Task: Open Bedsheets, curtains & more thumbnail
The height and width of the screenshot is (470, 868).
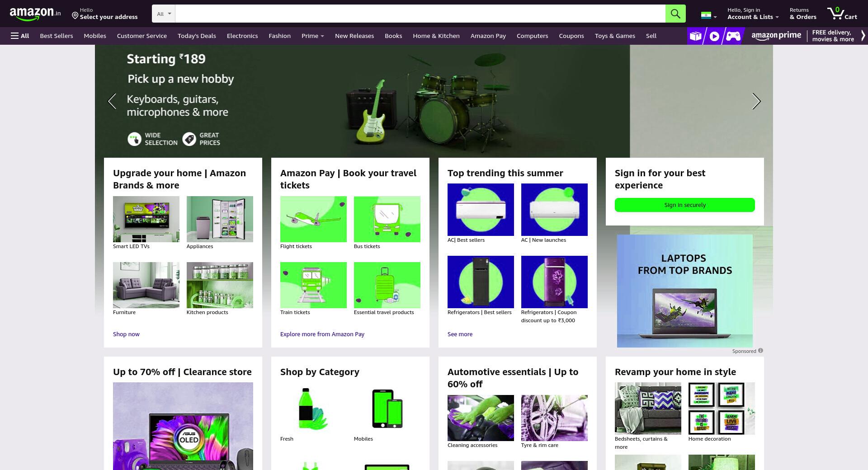Action: 648,409
